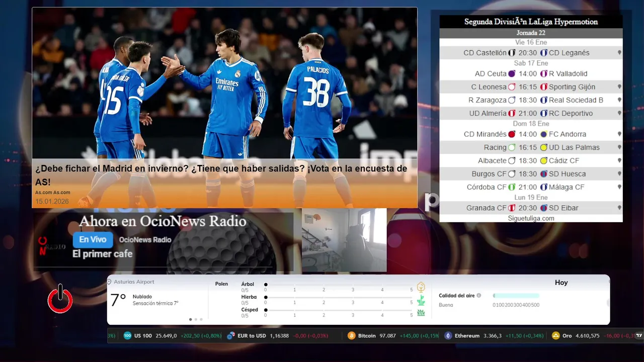Screen dimensions: 644x362
Task: Click the webcam room thumbnail
Action: [x=344, y=240]
